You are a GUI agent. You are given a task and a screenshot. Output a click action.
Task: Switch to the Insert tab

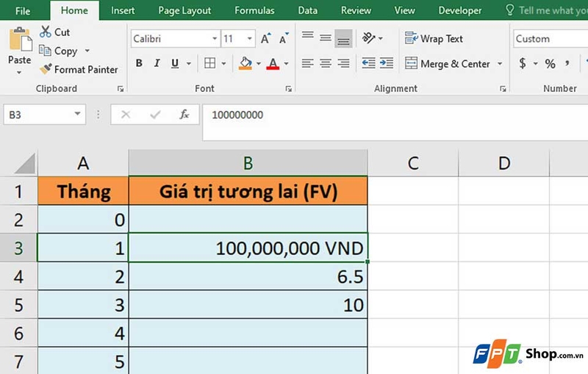click(x=123, y=10)
